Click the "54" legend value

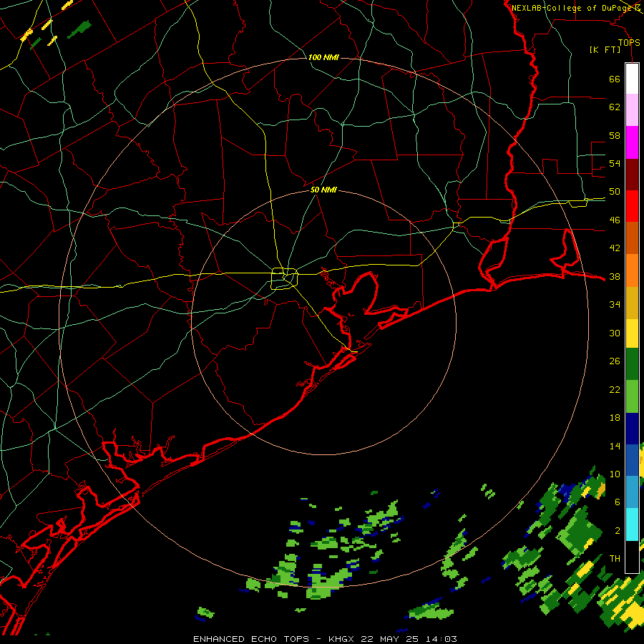[x=615, y=163]
